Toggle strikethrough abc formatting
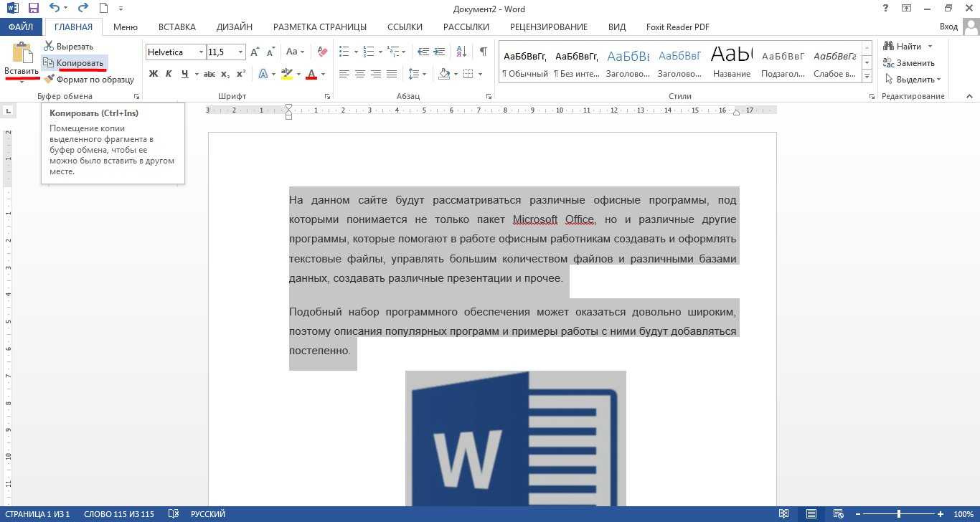Screen dimensions: 980x522 pos(209,74)
